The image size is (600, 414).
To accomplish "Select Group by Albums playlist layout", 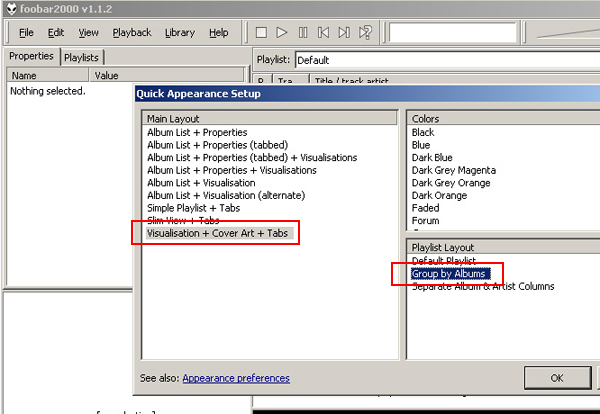I will pos(448,274).
